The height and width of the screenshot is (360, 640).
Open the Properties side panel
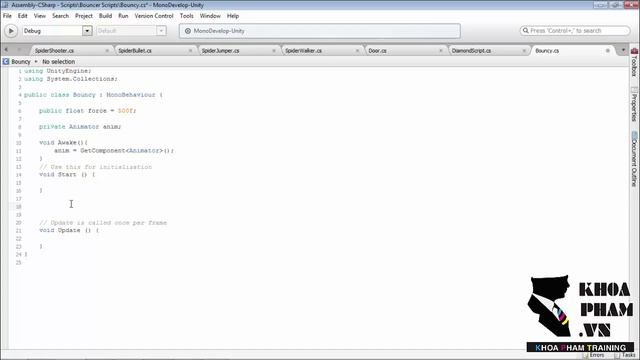[x=634, y=104]
